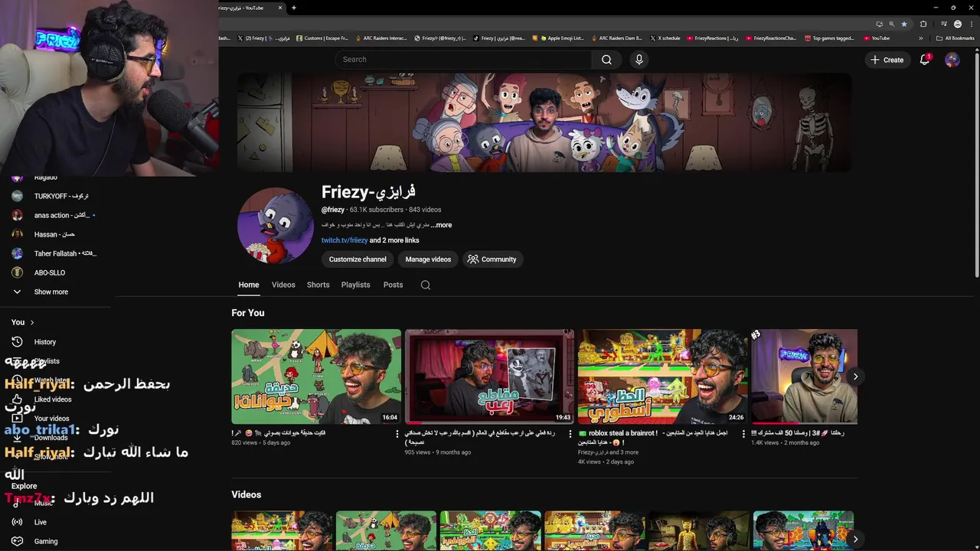Open the 'Apple Emoji List' bookmark

pos(560,37)
